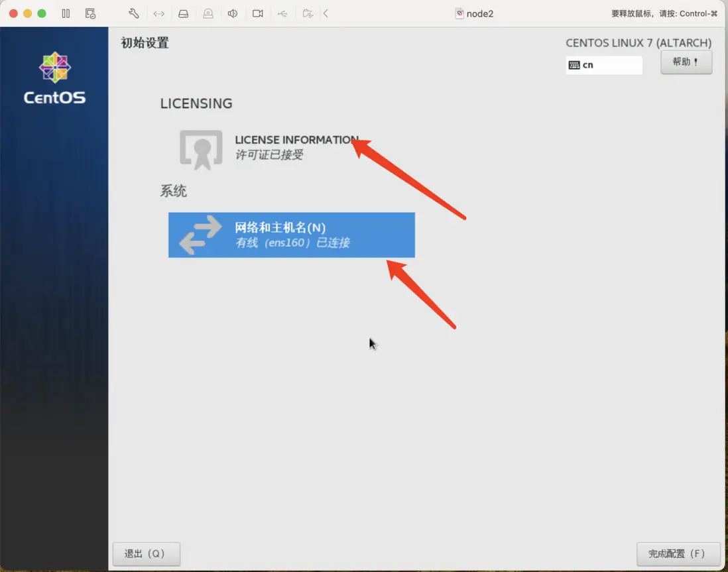This screenshot has width=728, height=572.
Task: Click the green full-screen window button
Action: 42,13
